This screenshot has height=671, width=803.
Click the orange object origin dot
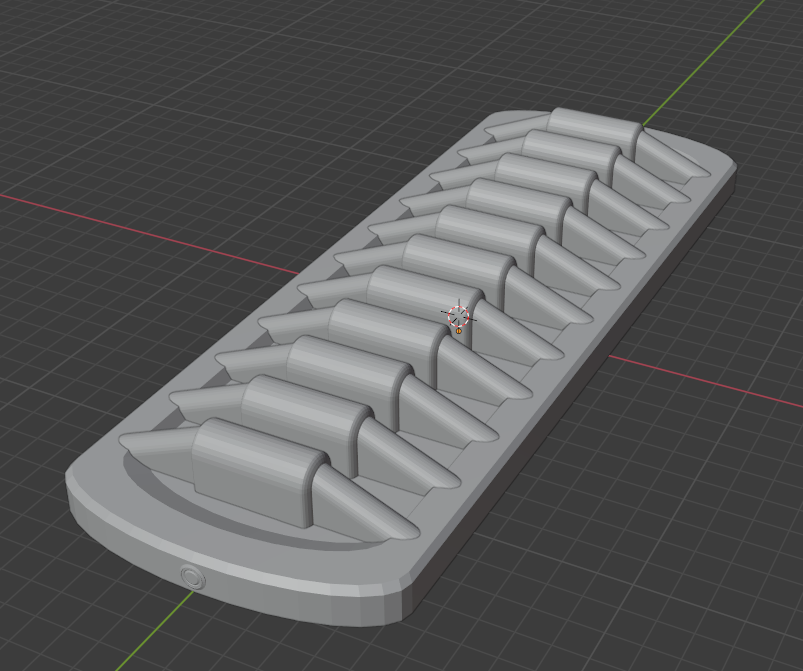[x=459, y=331]
